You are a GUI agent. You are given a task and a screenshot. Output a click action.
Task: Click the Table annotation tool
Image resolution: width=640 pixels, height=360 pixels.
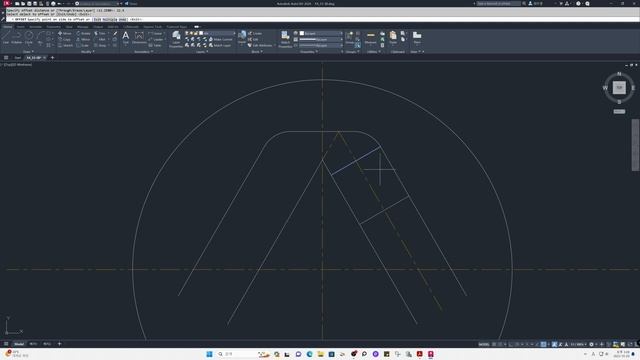pyautogui.click(x=155, y=45)
